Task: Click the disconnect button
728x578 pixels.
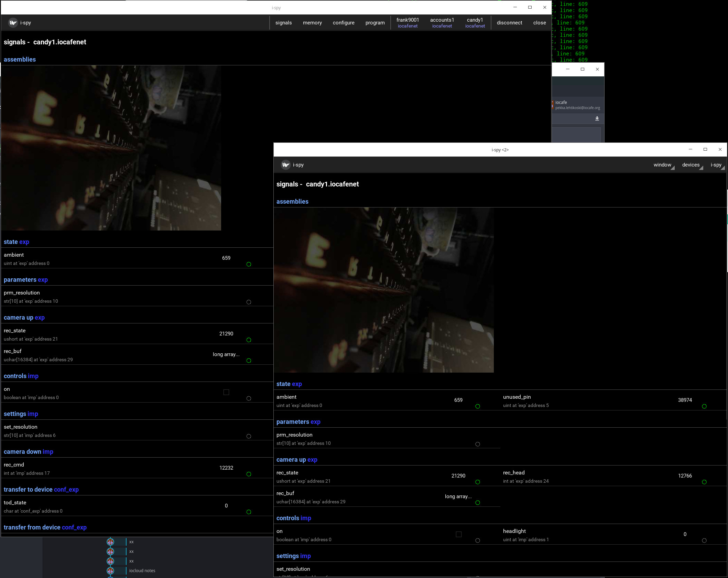Action: [509, 23]
